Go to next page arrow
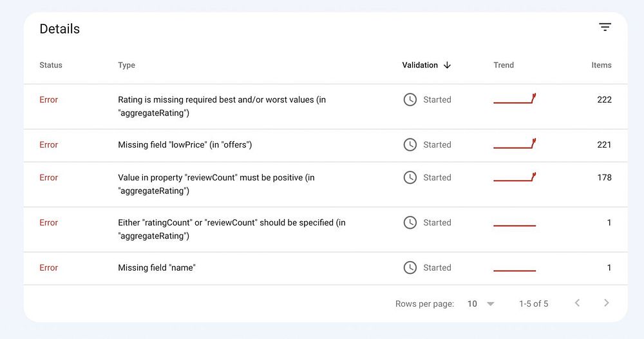 (606, 303)
